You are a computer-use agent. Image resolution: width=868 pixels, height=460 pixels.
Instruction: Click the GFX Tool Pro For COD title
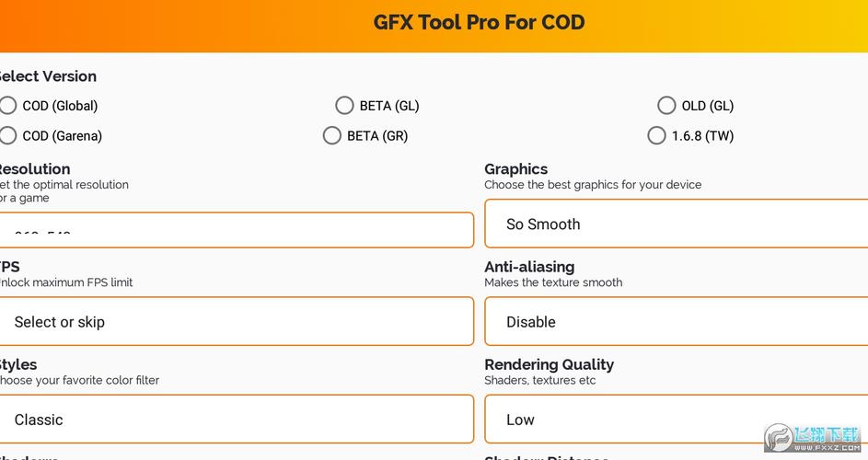479,22
